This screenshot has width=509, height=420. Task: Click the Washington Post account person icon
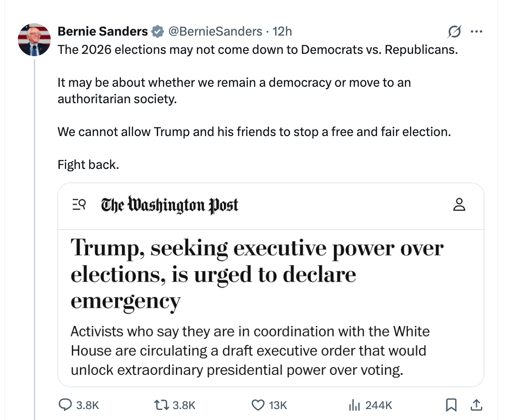pos(459,205)
